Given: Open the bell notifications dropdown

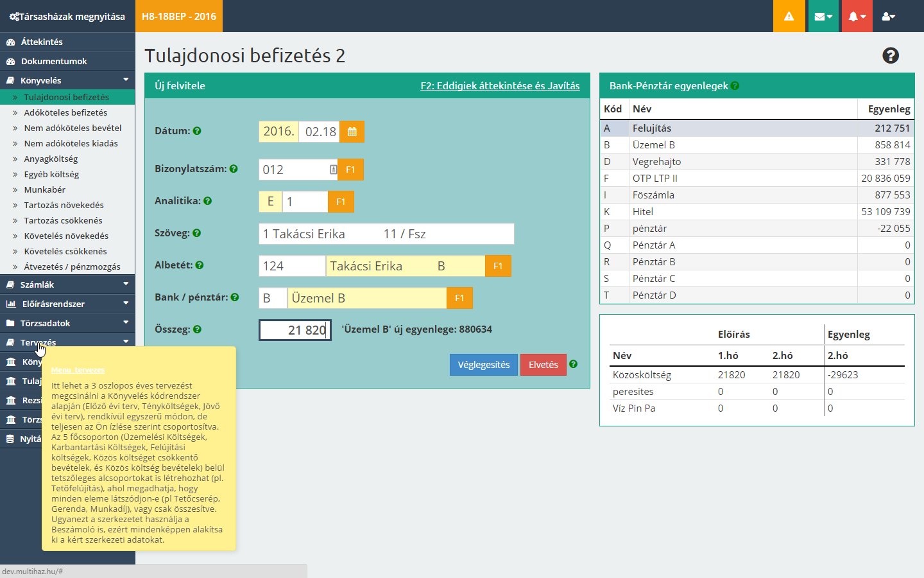Looking at the screenshot, I should (857, 16).
